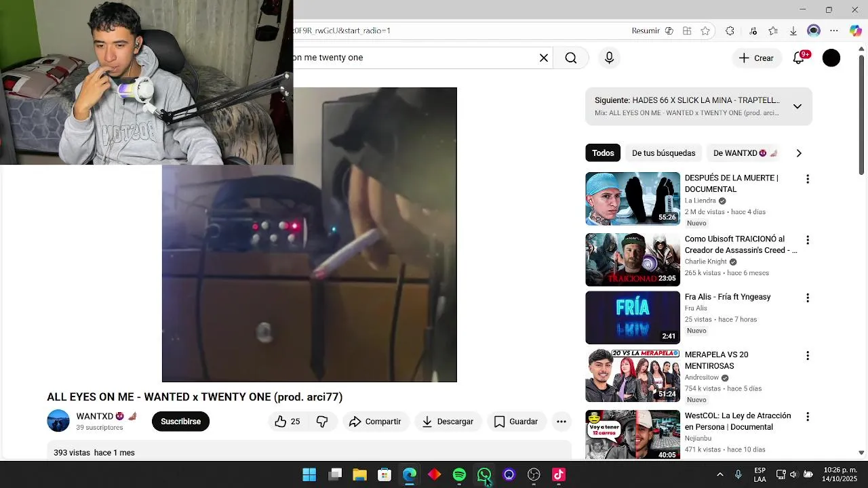The image size is (868, 488).
Task: Select the De tus búsquedas chip
Action: coord(664,153)
